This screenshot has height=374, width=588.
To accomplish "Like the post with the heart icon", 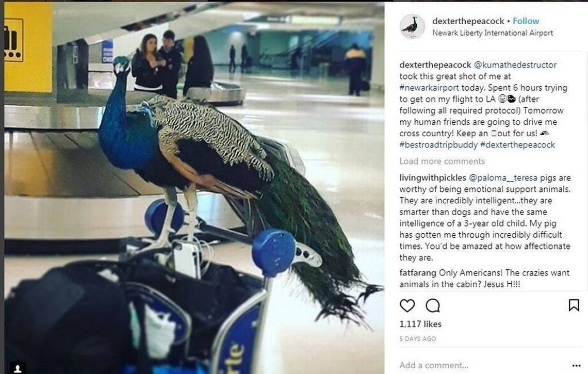I will tap(407, 305).
